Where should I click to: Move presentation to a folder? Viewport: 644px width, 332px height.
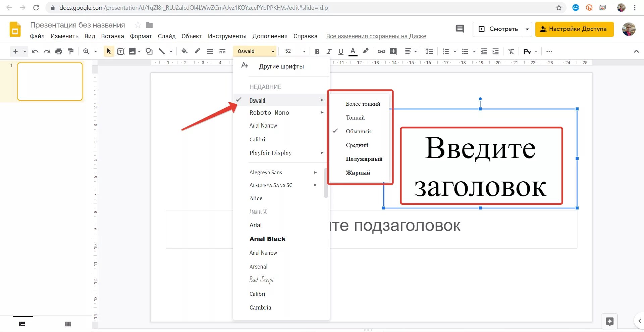point(150,25)
